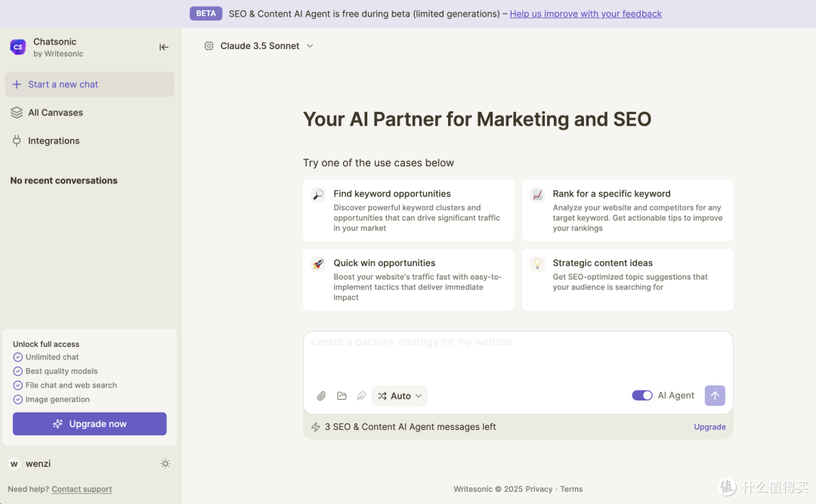Click the chart icon on Rank for a specific keyword
Viewport: 816px width, 504px height.
coord(537,194)
